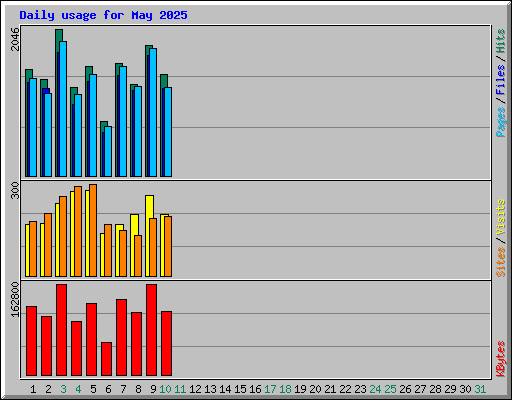Select green day 17 on the x-axis
512x400 pixels.
270,389
